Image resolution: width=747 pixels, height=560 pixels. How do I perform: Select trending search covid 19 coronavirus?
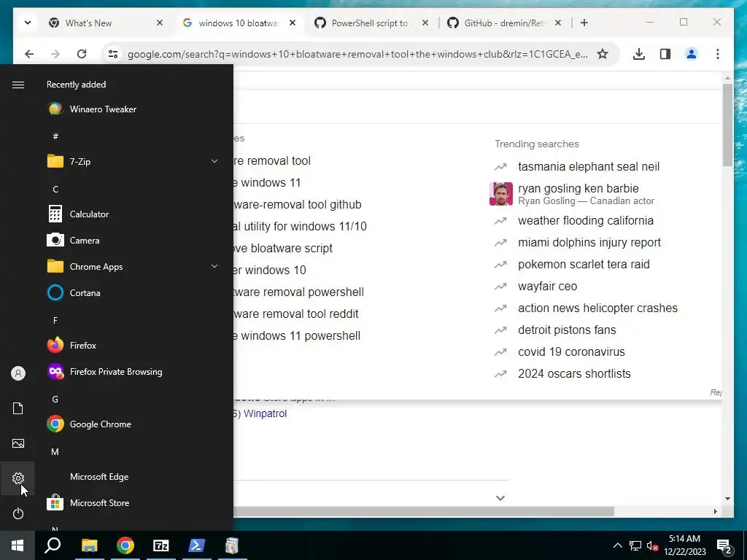571,352
